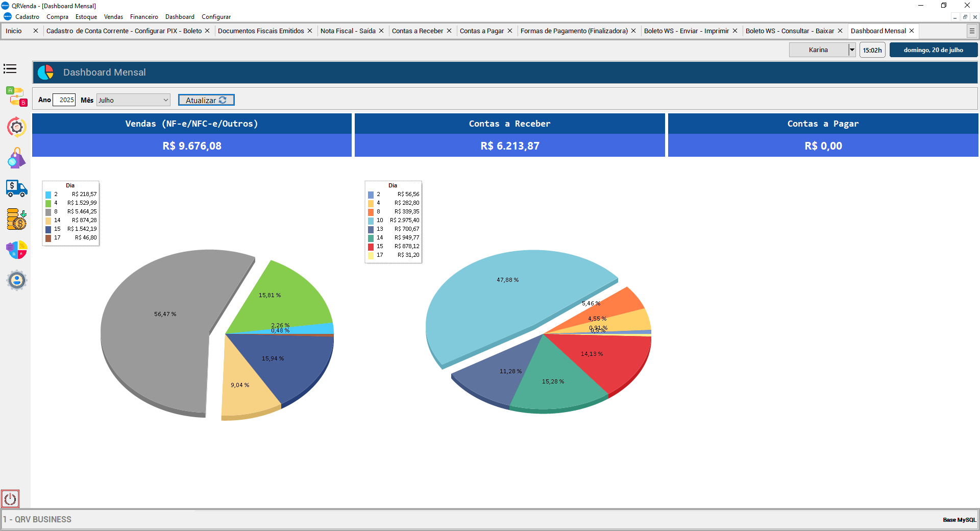Click the red power button icon
The height and width of the screenshot is (531, 980).
pos(10,499)
